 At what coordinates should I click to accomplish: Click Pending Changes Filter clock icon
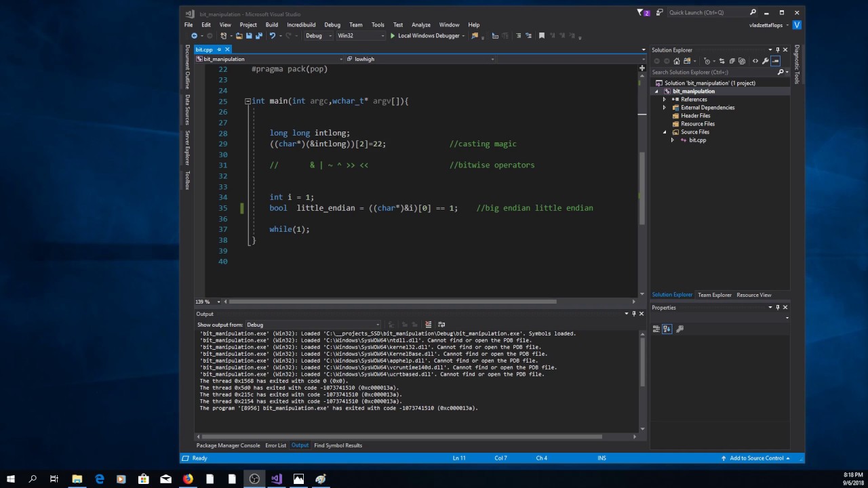[x=707, y=61]
